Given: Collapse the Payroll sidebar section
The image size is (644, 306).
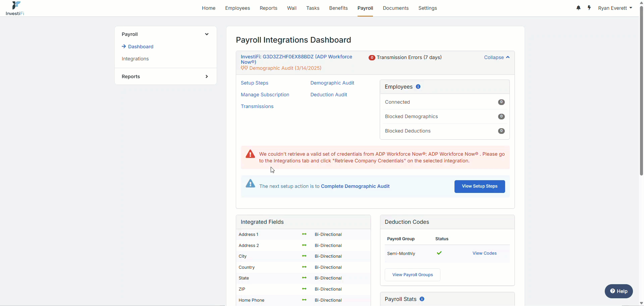Looking at the screenshot, I should [x=207, y=34].
